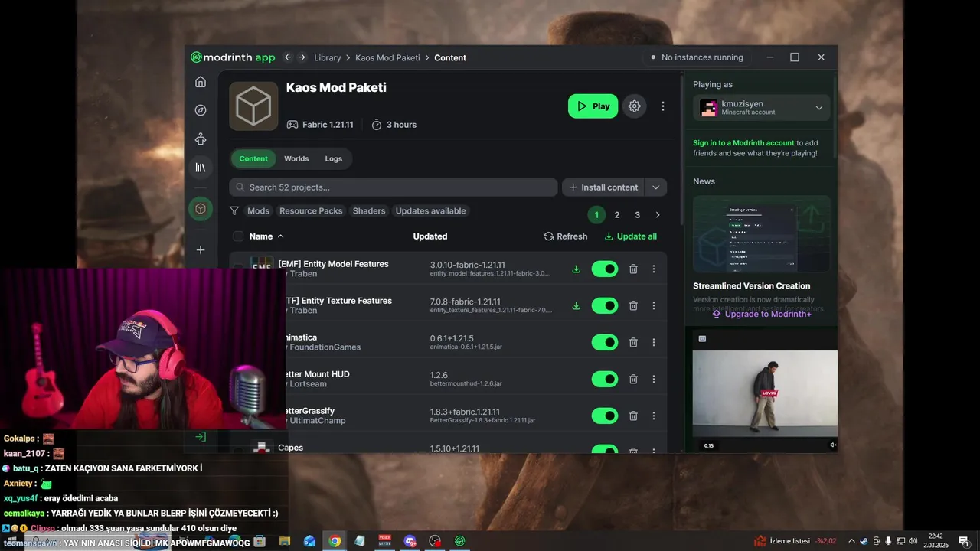
Task: Open the Library icon in sidebar
Action: 201,168
